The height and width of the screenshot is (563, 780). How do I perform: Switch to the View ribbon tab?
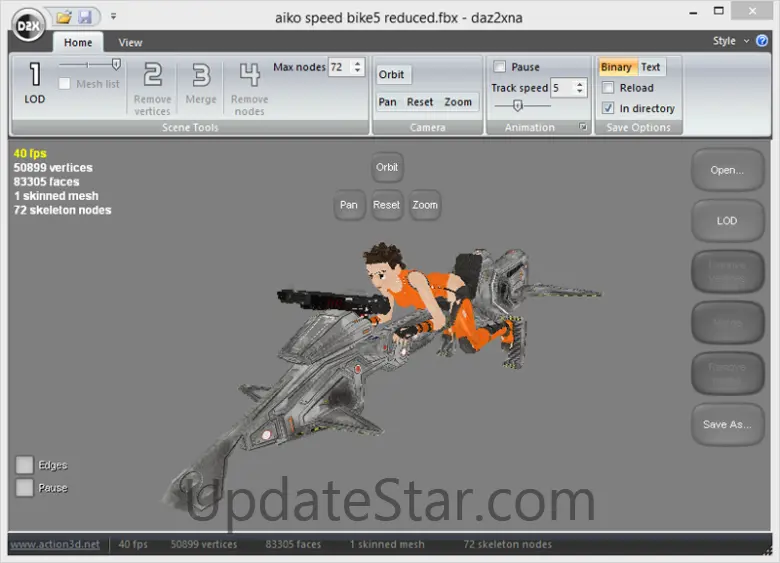click(x=130, y=43)
